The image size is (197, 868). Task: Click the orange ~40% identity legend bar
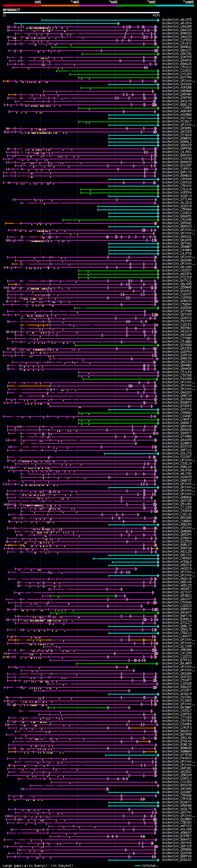pos(60,6)
